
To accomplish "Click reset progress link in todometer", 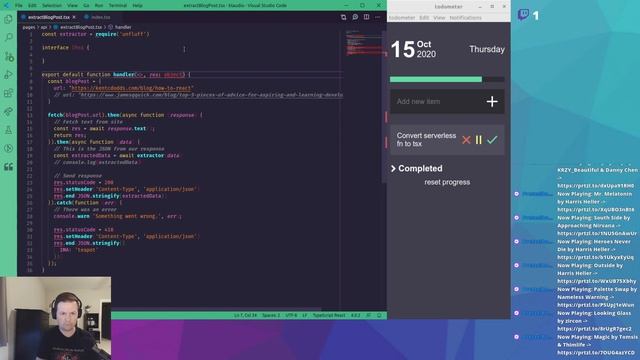I will (x=447, y=182).
